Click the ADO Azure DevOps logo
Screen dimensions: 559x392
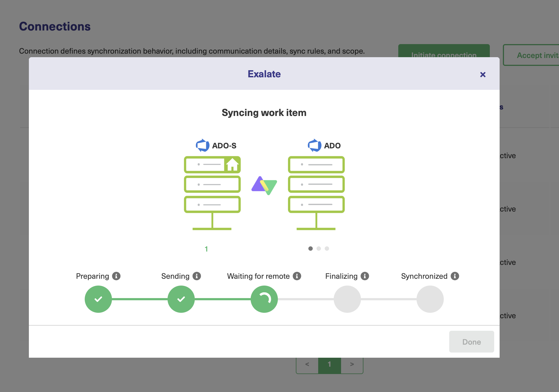click(x=314, y=145)
